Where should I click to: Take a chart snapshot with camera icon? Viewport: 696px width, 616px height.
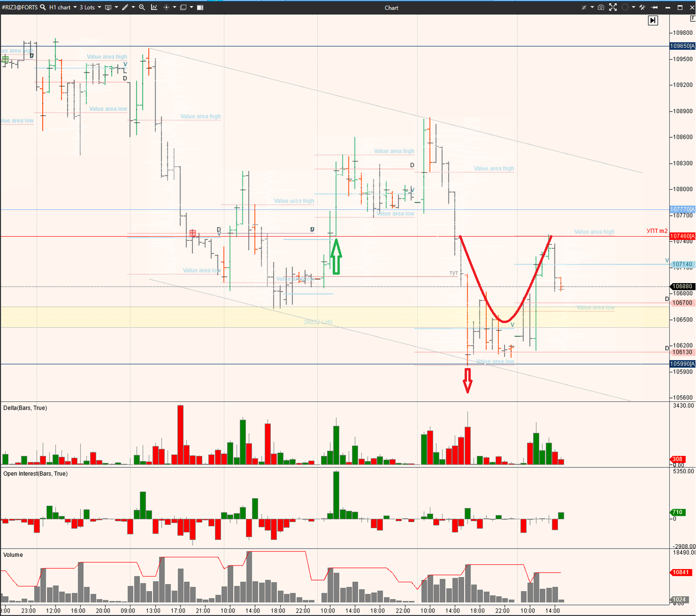(x=601, y=8)
